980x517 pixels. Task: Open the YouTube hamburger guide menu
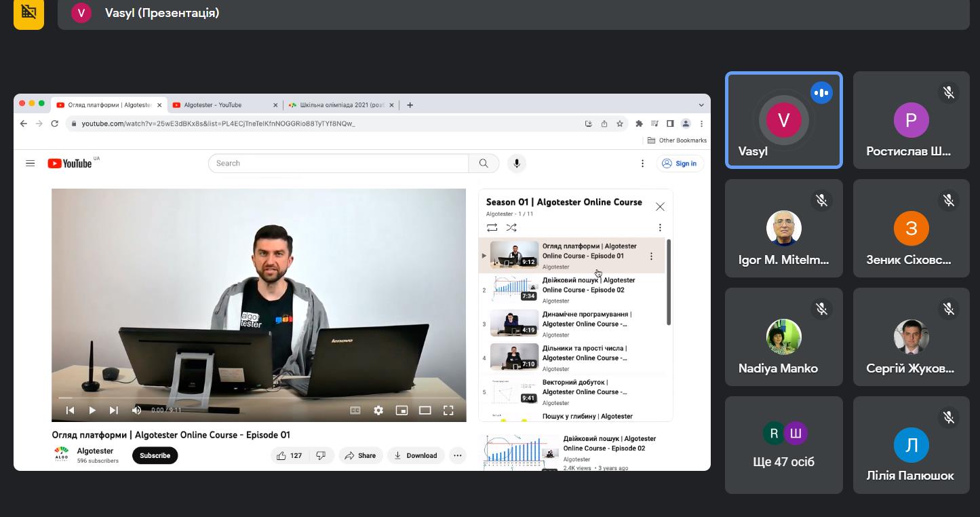click(x=30, y=164)
